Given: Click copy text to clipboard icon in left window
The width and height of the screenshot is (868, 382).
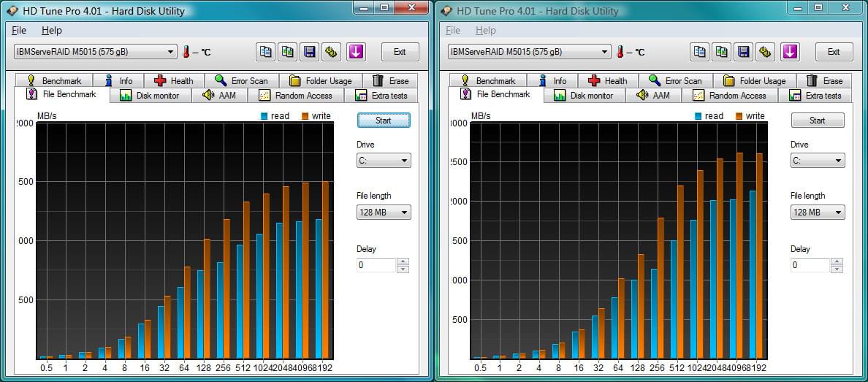Looking at the screenshot, I should (x=265, y=52).
